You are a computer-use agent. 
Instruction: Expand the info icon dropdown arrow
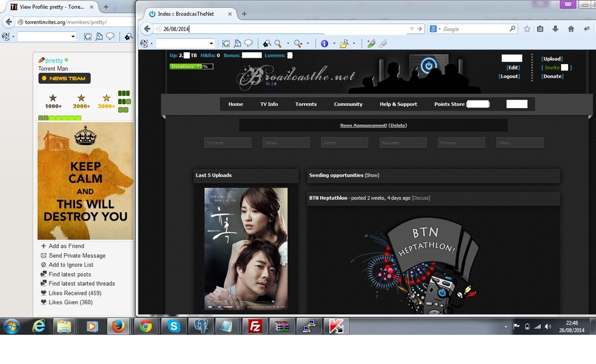(x=334, y=44)
